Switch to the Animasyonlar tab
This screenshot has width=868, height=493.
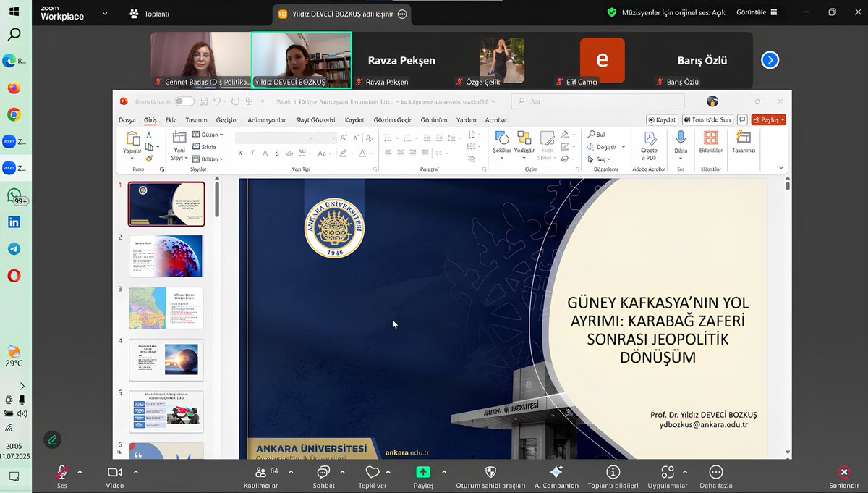point(267,119)
